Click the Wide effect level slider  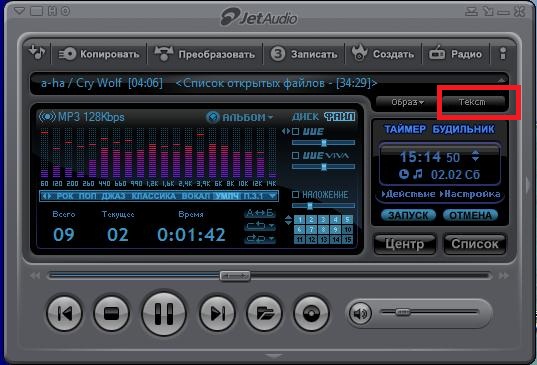click(324, 143)
